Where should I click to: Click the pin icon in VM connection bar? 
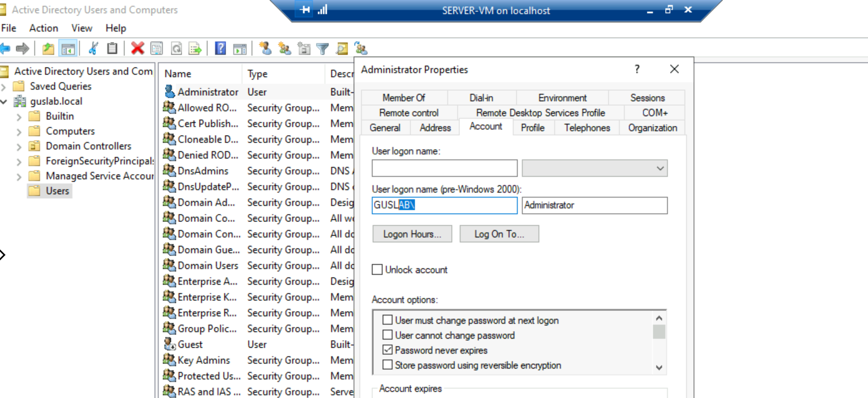click(x=305, y=9)
